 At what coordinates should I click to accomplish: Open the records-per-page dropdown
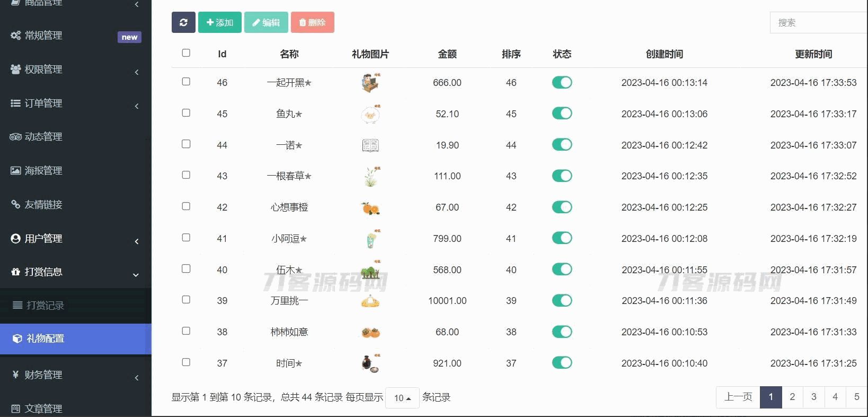[402, 398]
